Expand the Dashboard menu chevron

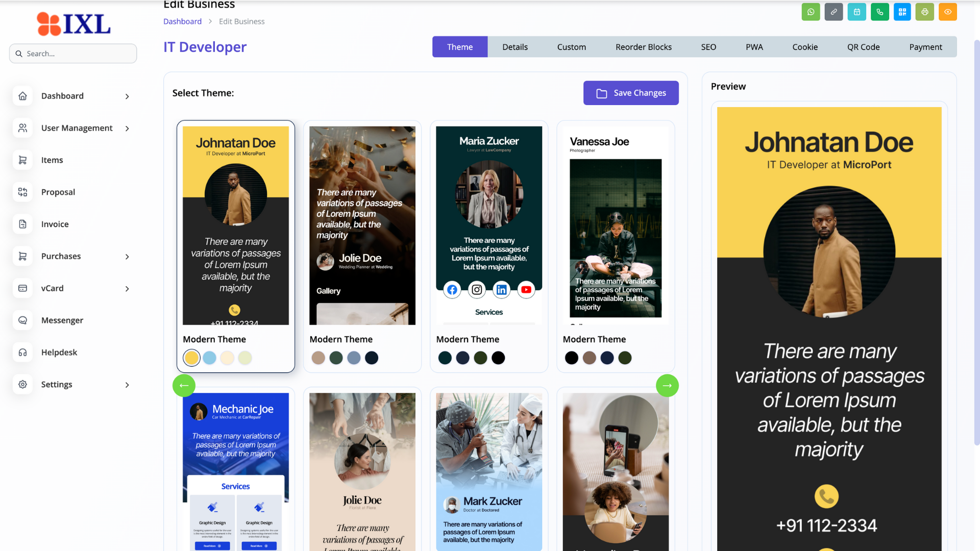[x=127, y=96]
